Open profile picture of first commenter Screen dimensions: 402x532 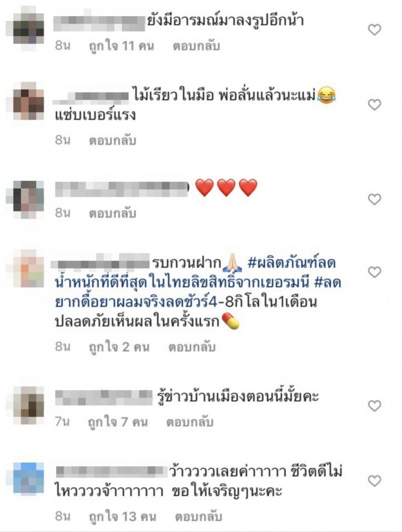pos(29,29)
